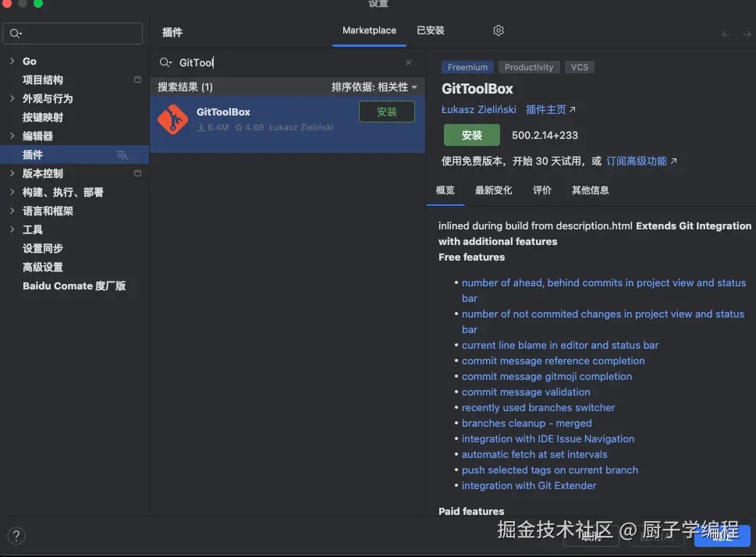Navigate forward with the right arrow

click(747, 34)
